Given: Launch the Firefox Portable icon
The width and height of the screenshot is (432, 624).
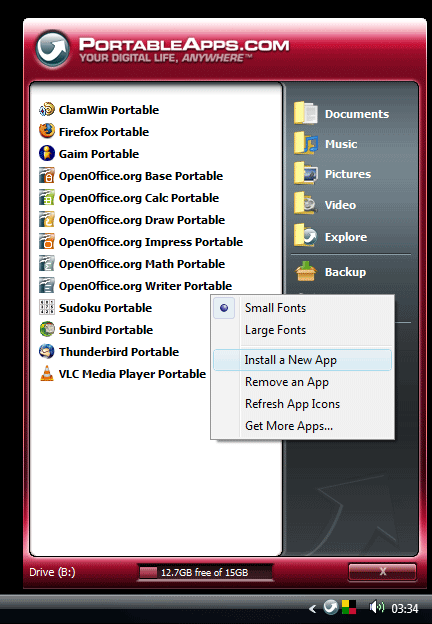Looking at the screenshot, I should click(x=47, y=131).
